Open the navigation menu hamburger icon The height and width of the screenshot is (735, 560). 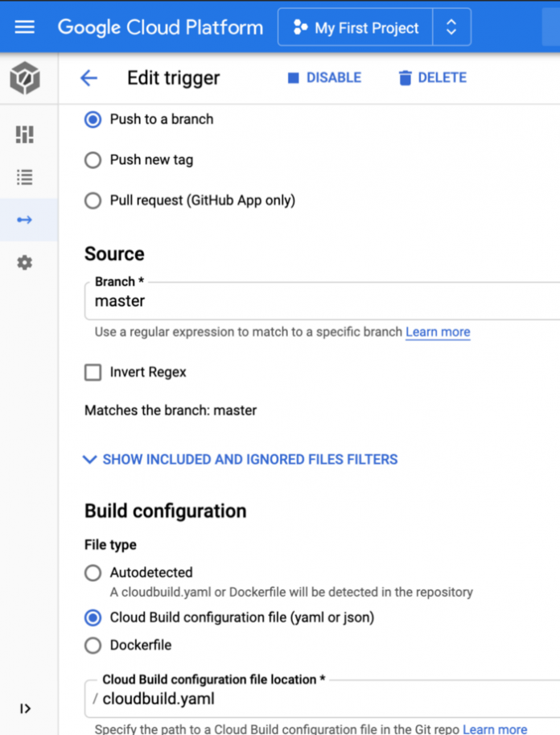pos(24,26)
